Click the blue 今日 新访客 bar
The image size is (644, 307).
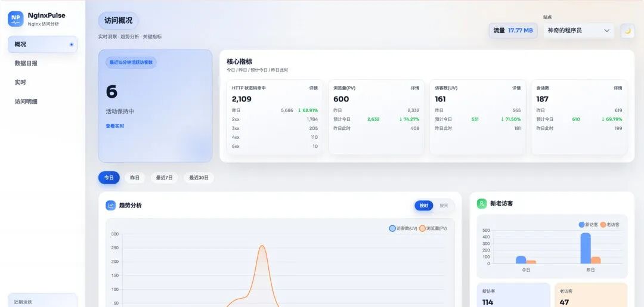[521, 260]
